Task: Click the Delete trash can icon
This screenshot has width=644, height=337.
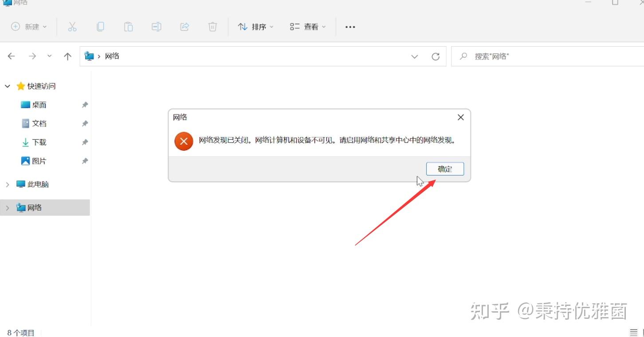Action: point(212,27)
